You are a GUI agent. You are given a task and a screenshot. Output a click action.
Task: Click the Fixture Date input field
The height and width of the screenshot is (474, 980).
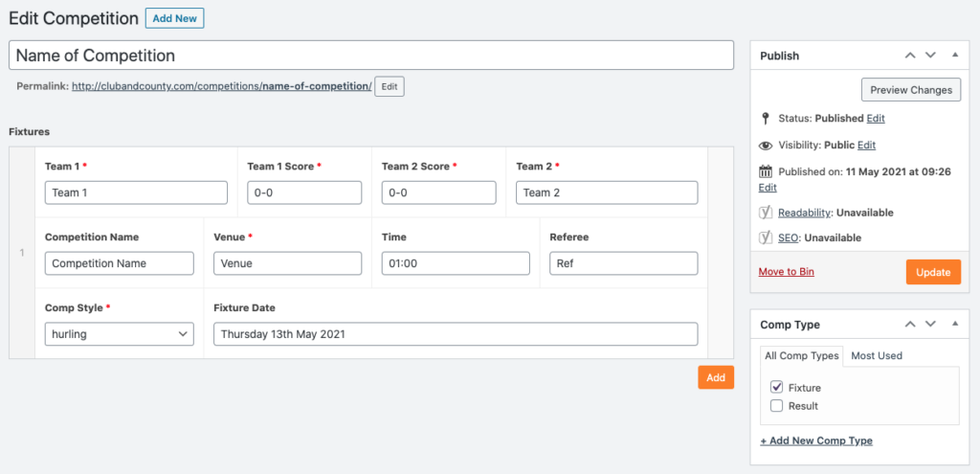[455, 334]
